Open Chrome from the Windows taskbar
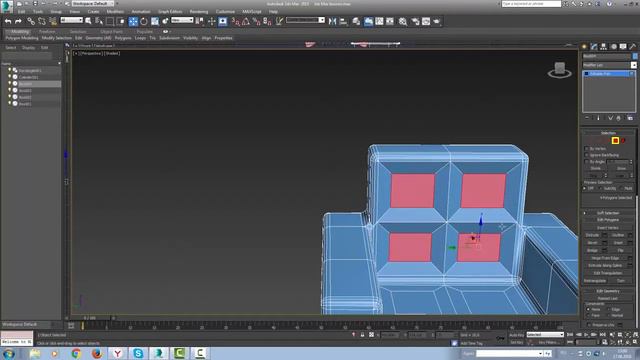The height and width of the screenshot is (360, 640). point(76,353)
